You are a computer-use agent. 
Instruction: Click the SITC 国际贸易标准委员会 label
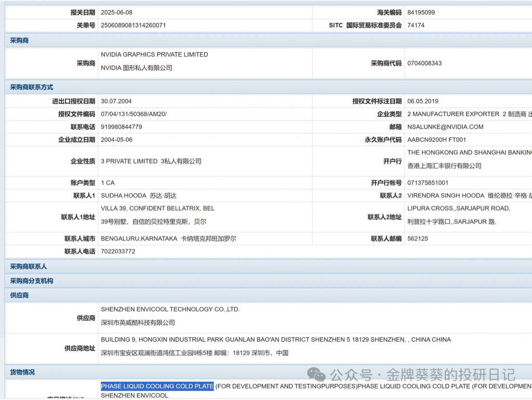(365, 25)
